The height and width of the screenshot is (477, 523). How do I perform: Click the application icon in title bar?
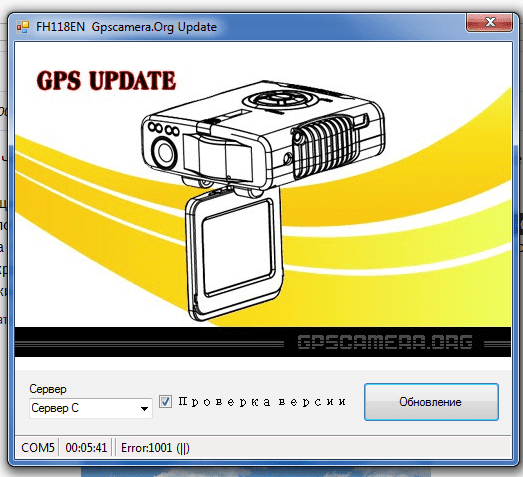click(x=23, y=27)
